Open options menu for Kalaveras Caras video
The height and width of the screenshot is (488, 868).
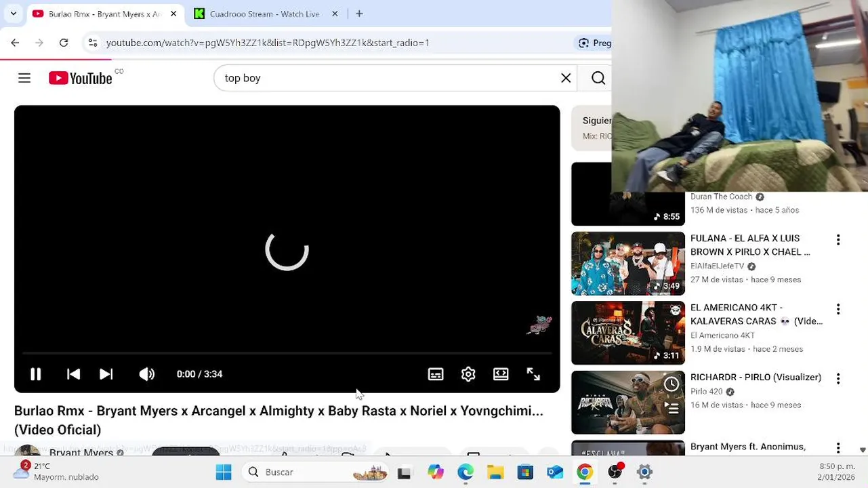coord(838,309)
